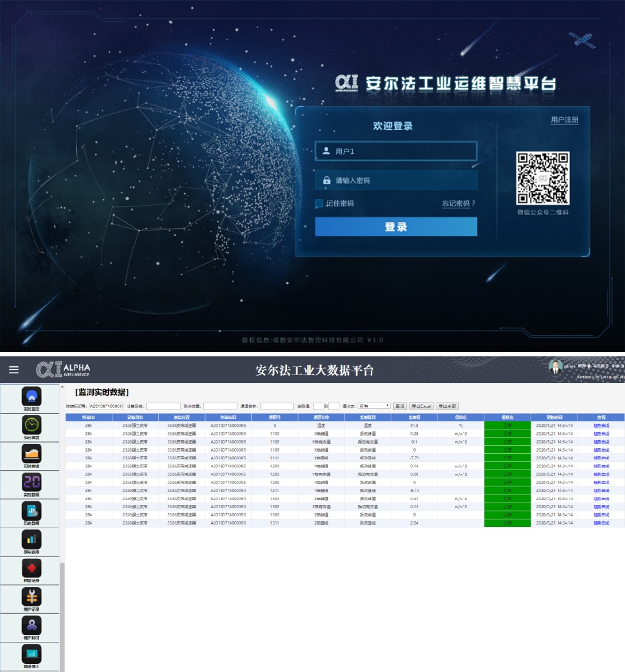
Task: Click the 更新时间 column header
Action: 554,417
